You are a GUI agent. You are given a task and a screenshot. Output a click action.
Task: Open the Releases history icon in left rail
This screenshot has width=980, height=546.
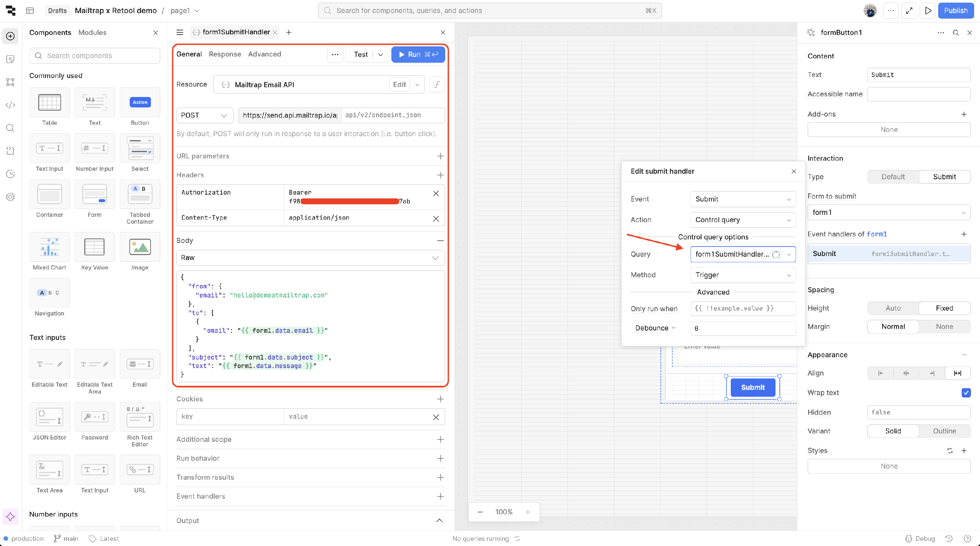tap(10, 174)
